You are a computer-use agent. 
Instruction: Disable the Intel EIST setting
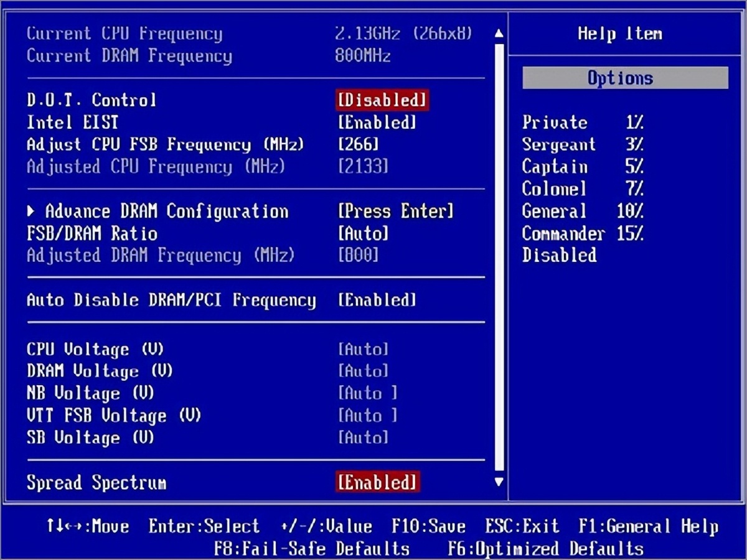click(x=378, y=122)
